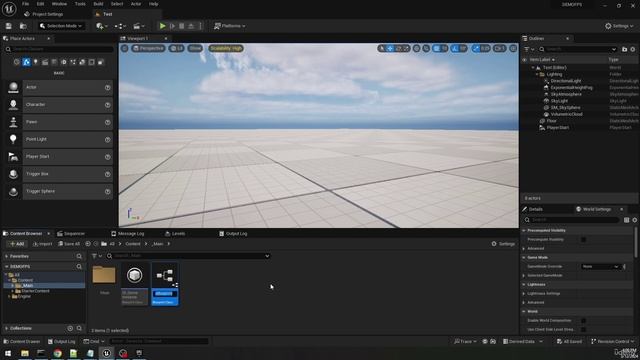Image resolution: width=640 pixels, height=360 pixels.
Task: Open the Platforms dropdown
Action: pos(230,26)
